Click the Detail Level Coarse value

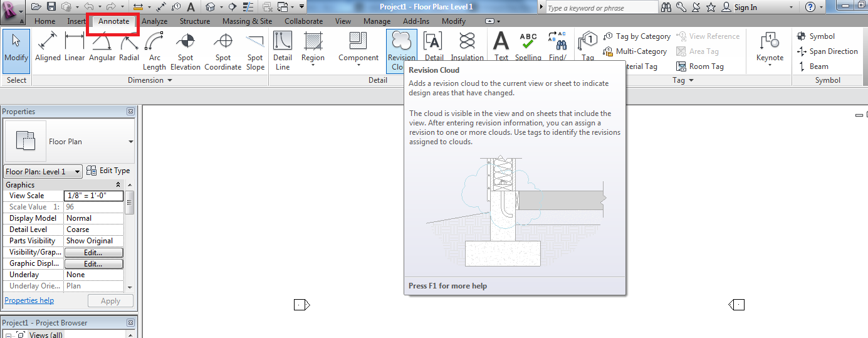pos(93,230)
